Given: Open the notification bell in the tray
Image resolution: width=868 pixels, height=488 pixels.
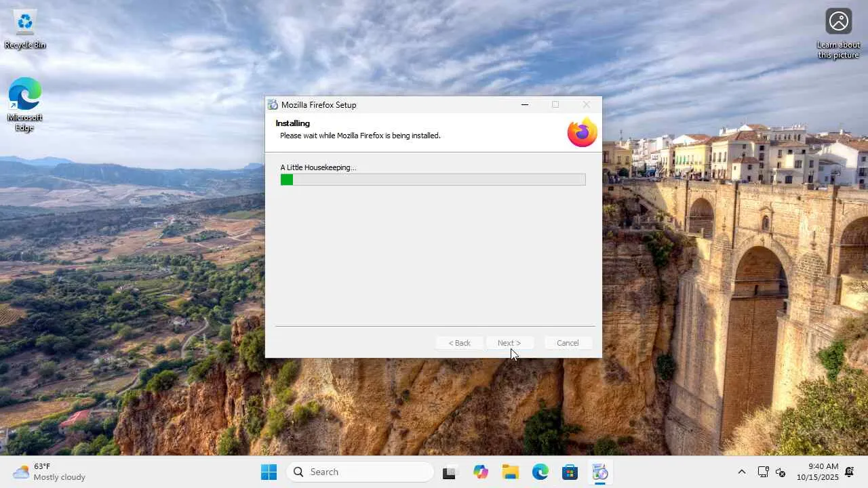Looking at the screenshot, I should pos(849,472).
